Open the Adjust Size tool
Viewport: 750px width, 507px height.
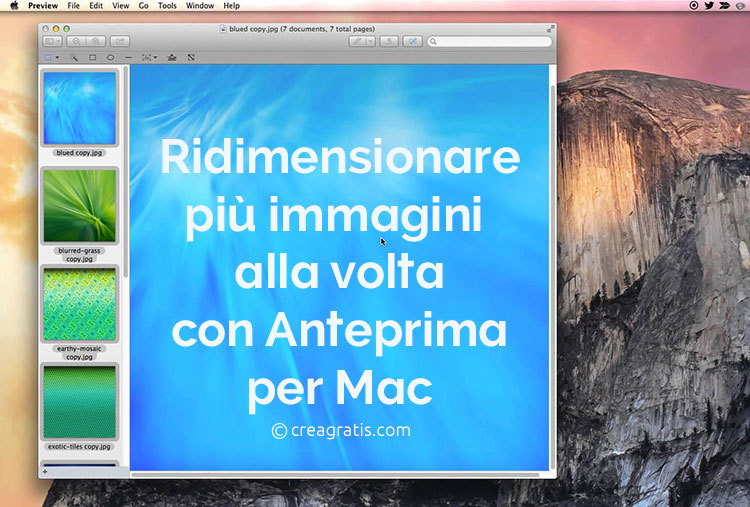point(191,57)
